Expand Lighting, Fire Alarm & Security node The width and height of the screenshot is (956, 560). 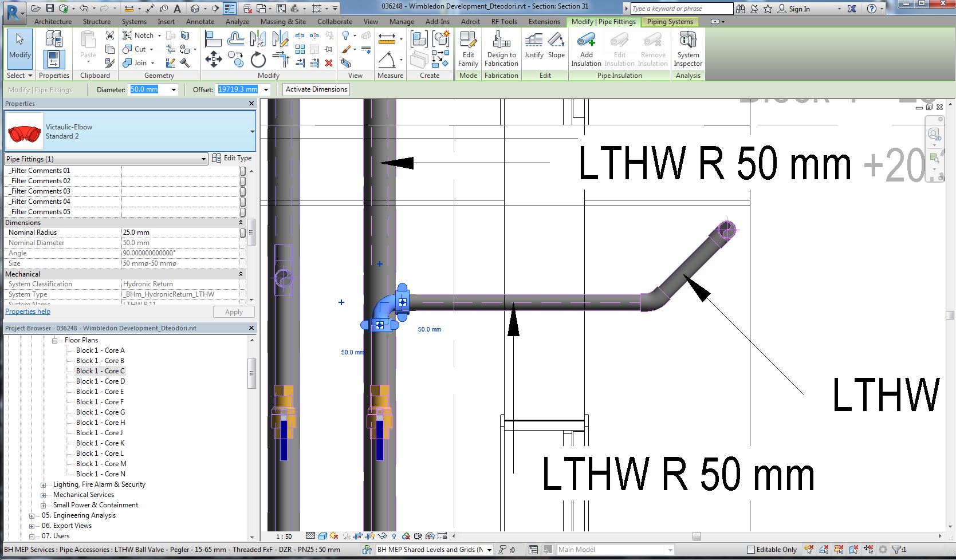click(44, 485)
